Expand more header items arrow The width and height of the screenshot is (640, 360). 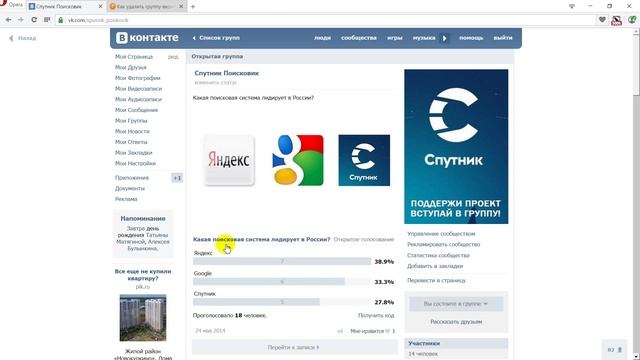444,38
